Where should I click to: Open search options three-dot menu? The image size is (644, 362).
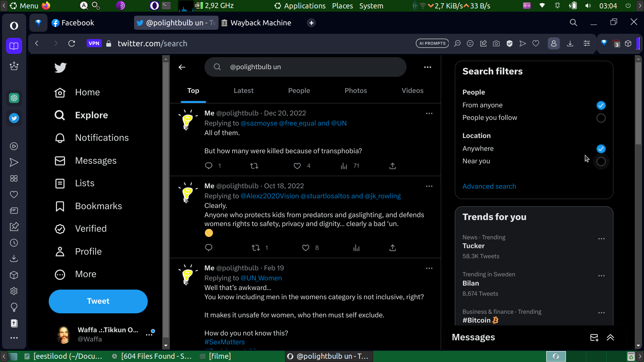pos(427,67)
